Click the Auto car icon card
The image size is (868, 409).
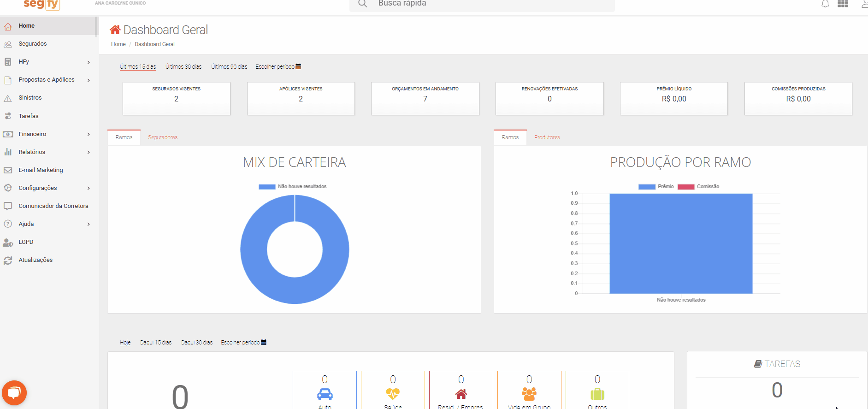click(325, 393)
